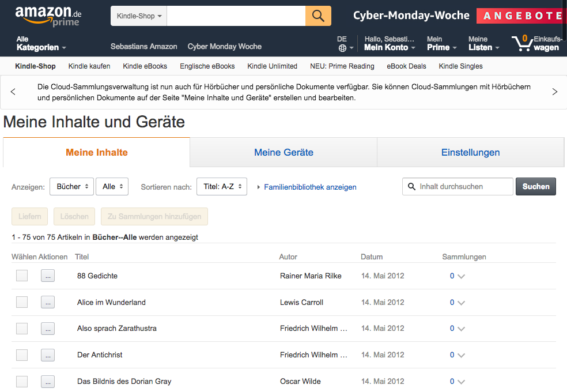Go to previous banner message arrow
This screenshot has height=392, width=567.
tap(13, 92)
